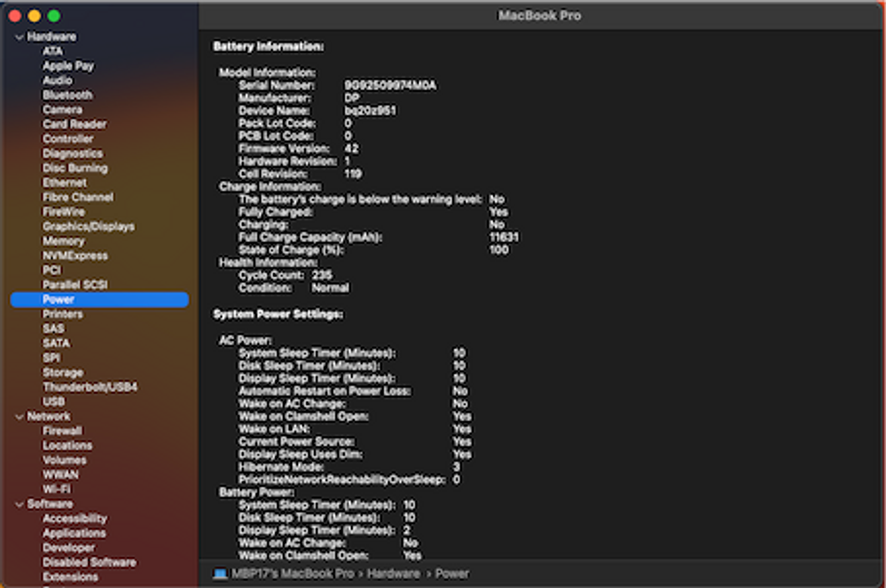Open Disabled Software list

coord(89,562)
